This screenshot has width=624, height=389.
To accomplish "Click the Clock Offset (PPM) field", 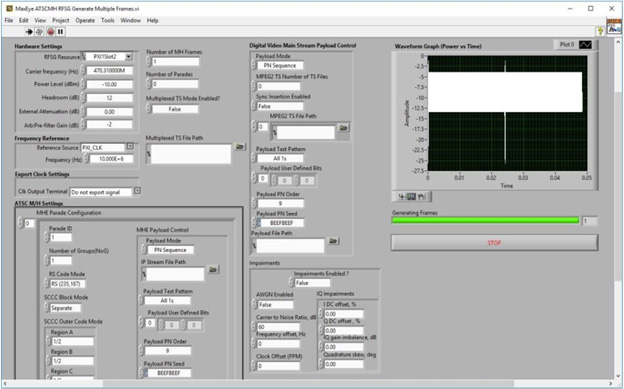I will tap(278, 366).
